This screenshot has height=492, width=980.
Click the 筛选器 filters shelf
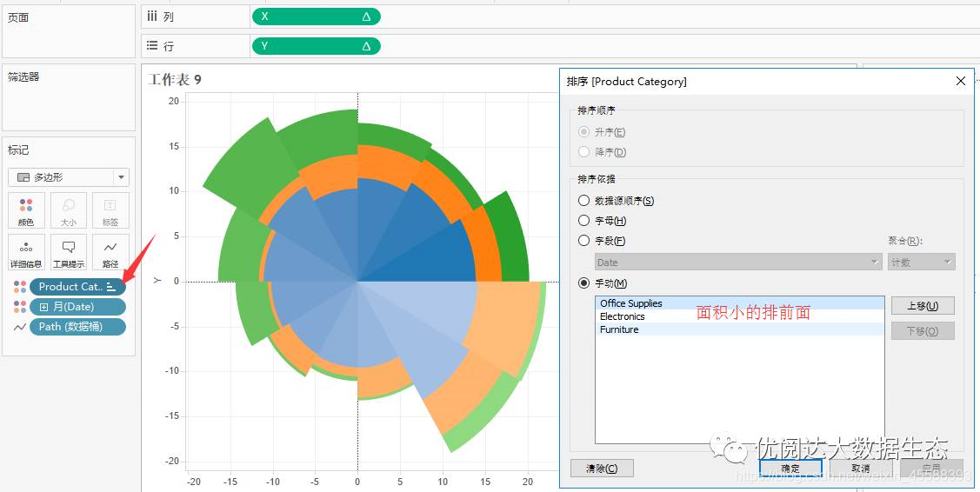click(x=69, y=97)
